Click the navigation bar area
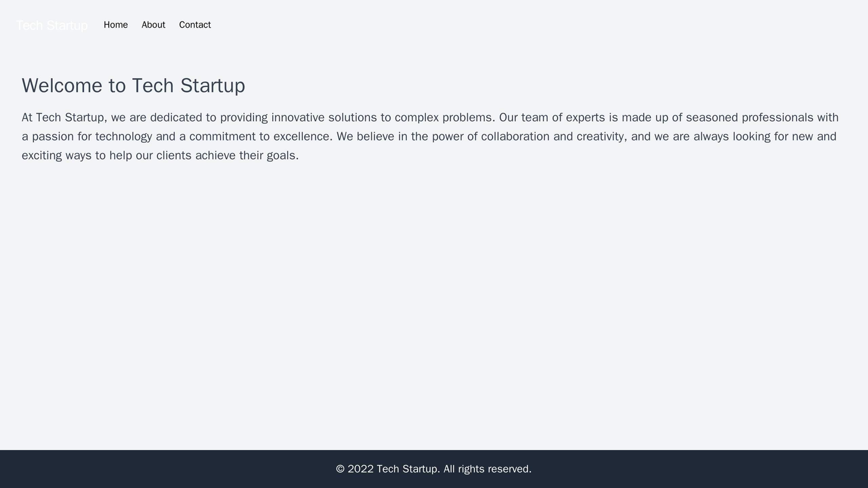The width and height of the screenshot is (868, 488). (x=434, y=25)
